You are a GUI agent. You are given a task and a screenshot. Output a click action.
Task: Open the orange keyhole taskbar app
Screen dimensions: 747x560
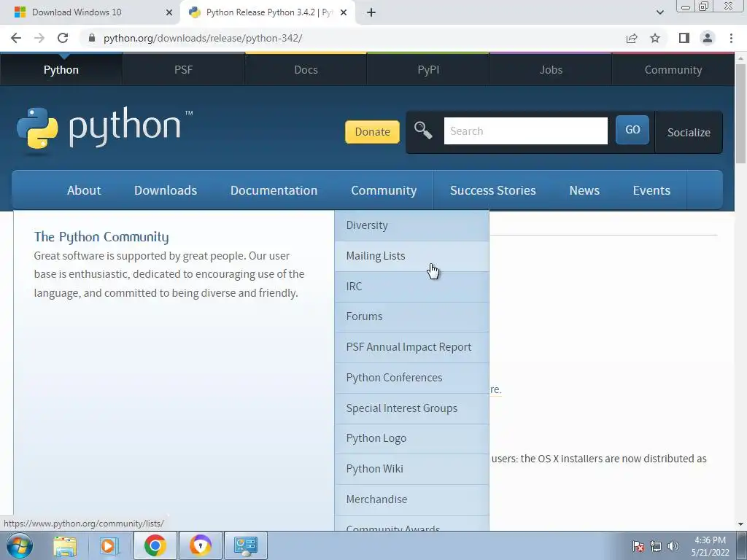[x=200, y=545]
